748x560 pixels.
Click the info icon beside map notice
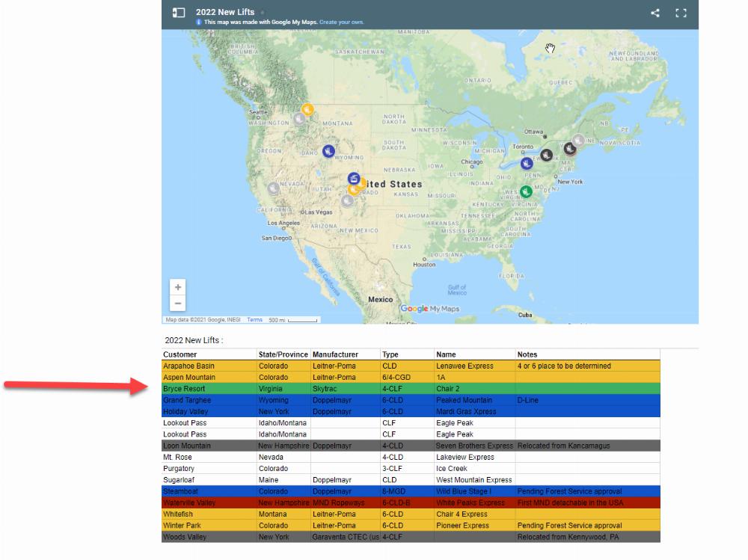click(x=198, y=22)
